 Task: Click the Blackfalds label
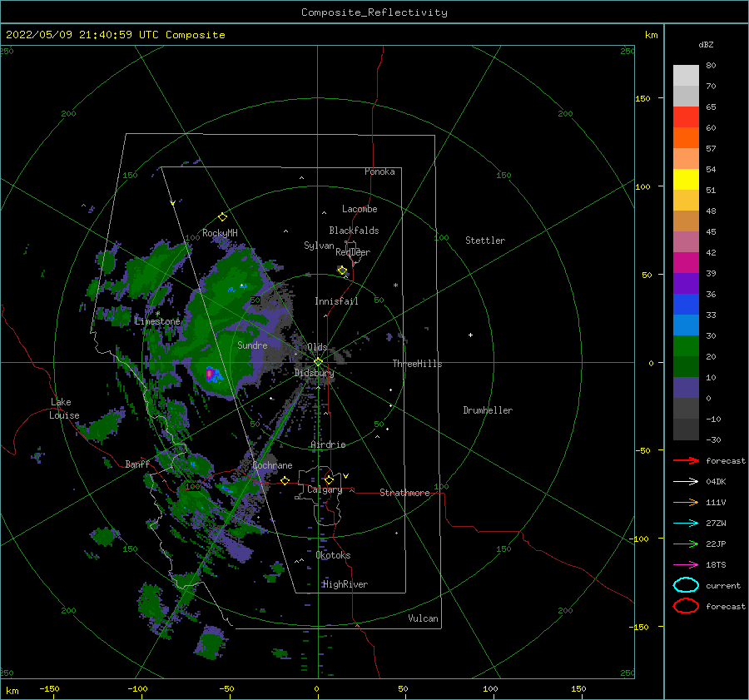point(354,231)
